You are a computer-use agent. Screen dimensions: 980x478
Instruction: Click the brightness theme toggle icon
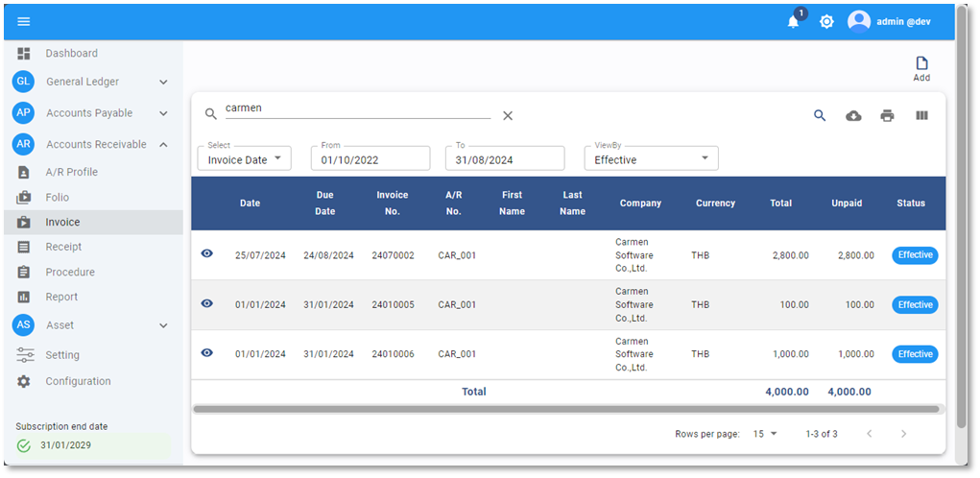(826, 21)
